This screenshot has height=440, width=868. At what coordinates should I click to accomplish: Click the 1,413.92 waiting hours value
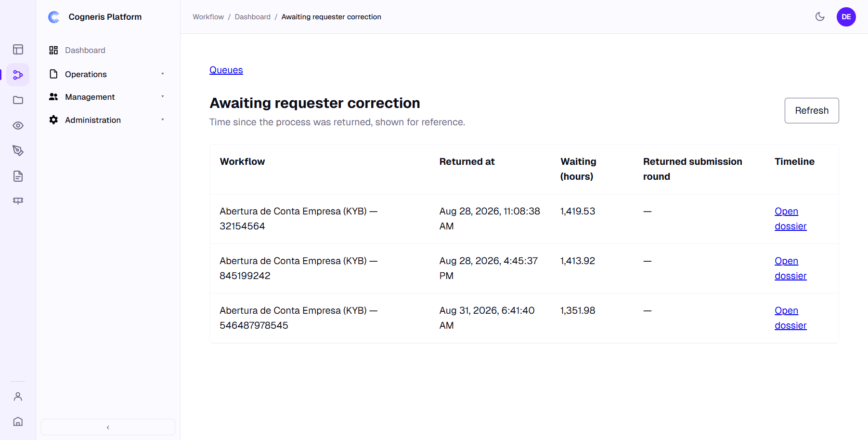[x=578, y=261]
